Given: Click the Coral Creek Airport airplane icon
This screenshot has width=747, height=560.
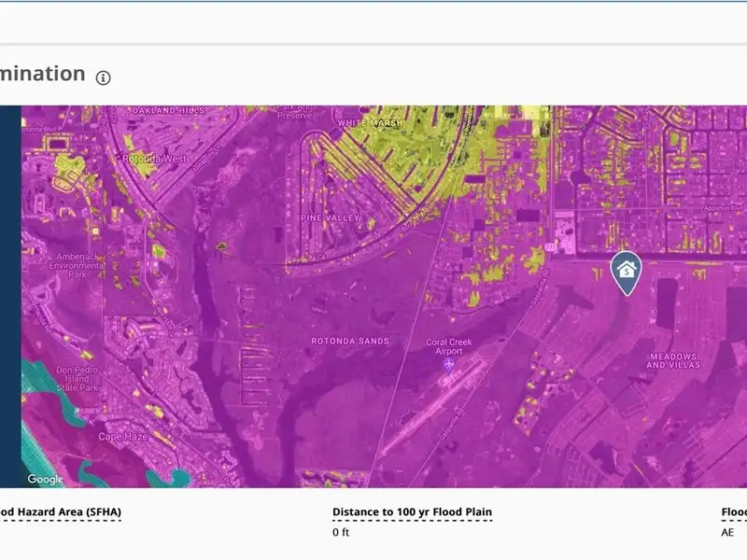Looking at the screenshot, I should point(449,364).
